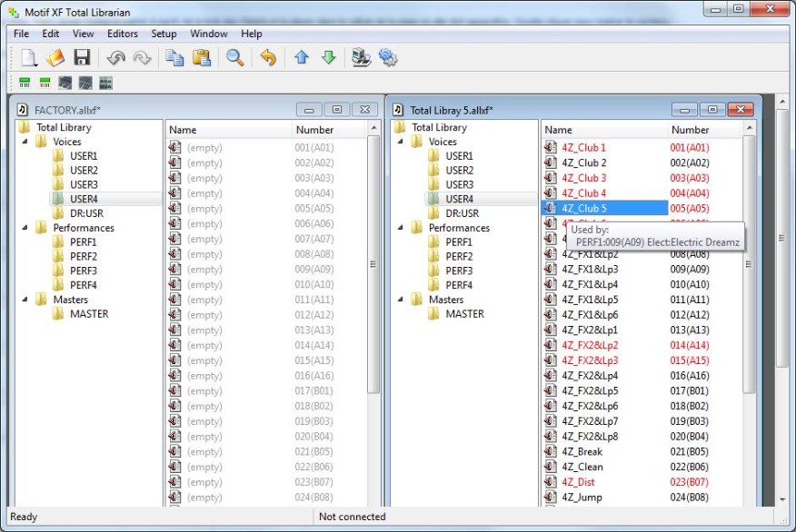Image resolution: width=796 pixels, height=532 pixels.
Task: Click the Undo arrow icon
Action: point(115,58)
